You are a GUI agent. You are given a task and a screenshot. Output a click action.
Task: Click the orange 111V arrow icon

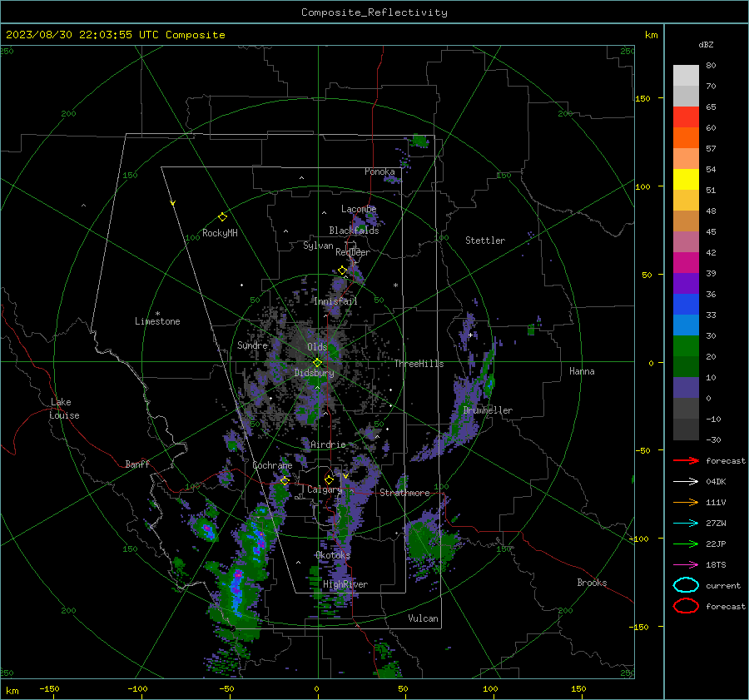[x=686, y=502]
